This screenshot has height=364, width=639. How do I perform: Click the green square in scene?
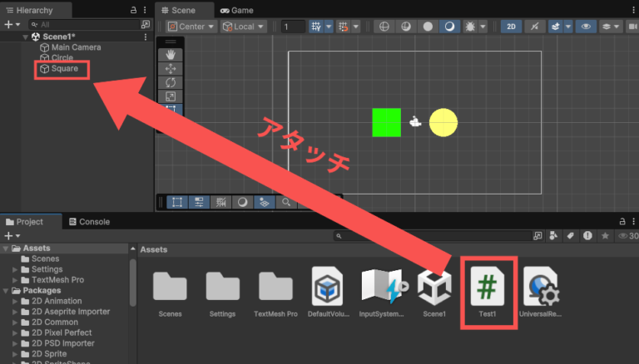(386, 122)
